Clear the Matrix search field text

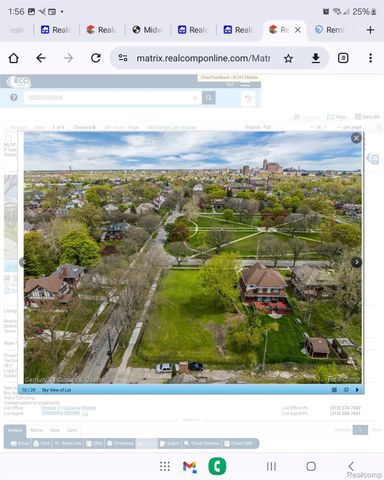click(195, 98)
